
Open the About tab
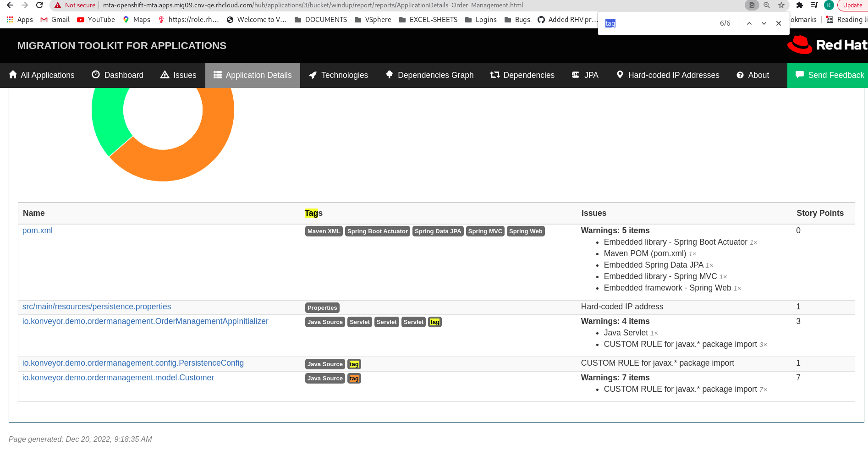(x=753, y=75)
